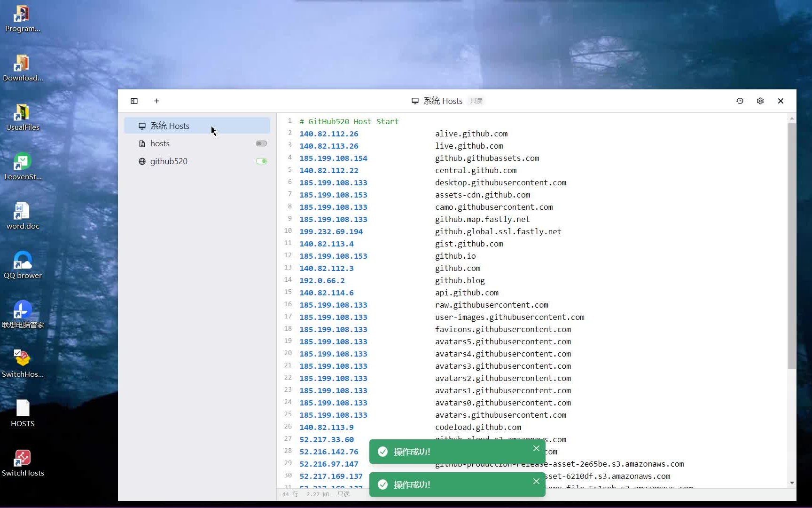Click github.githubassets.com hostname
Screen dimensions: 812x508
tap(487, 158)
